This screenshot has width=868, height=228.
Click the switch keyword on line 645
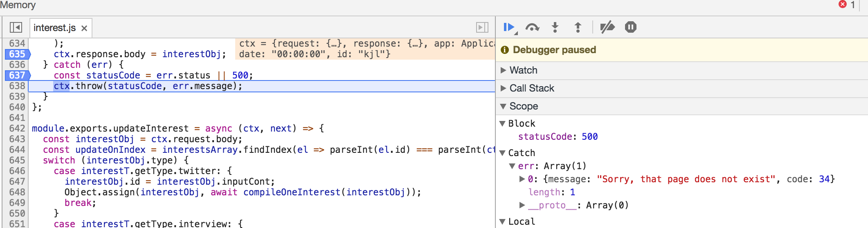click(59, 160)
